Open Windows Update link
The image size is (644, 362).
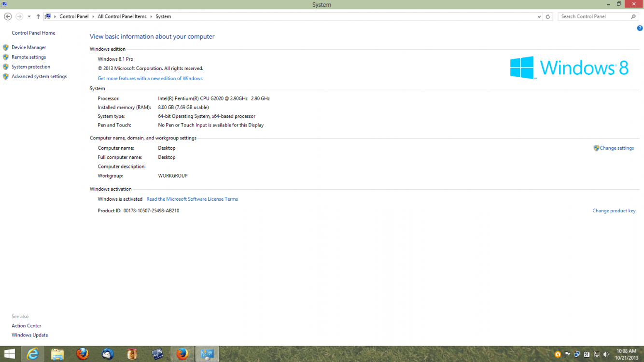tap(30, 335)
